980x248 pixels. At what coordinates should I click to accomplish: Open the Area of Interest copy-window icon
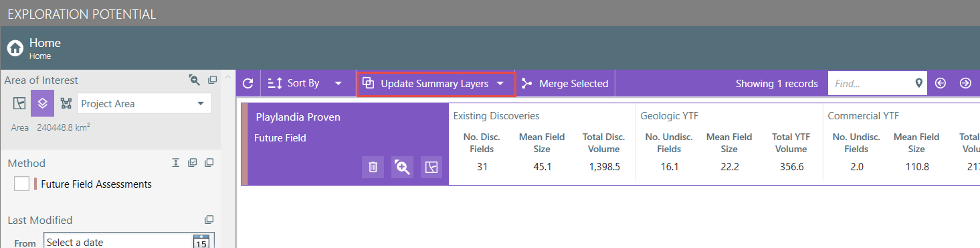[x=212, y=80]
